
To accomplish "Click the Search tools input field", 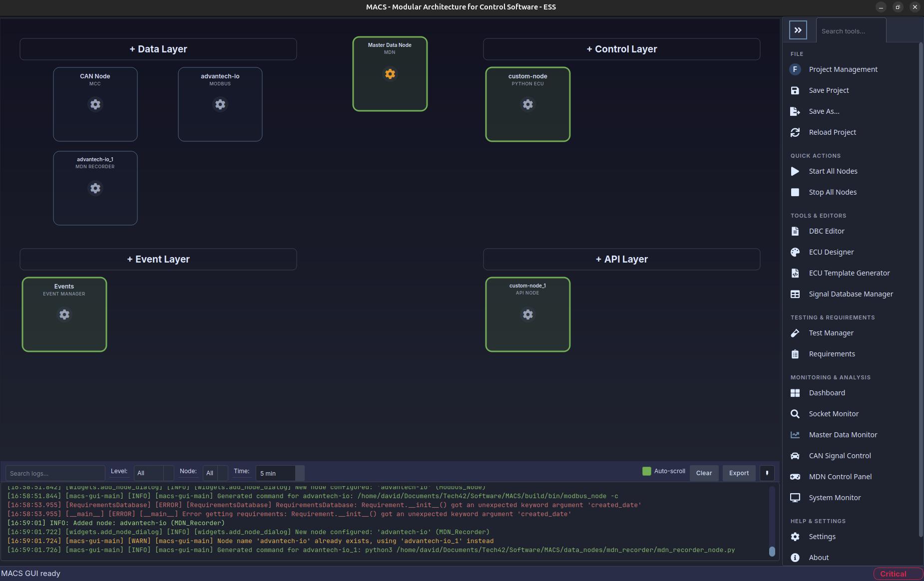I will pyautogui.click(x=851, y=31).
